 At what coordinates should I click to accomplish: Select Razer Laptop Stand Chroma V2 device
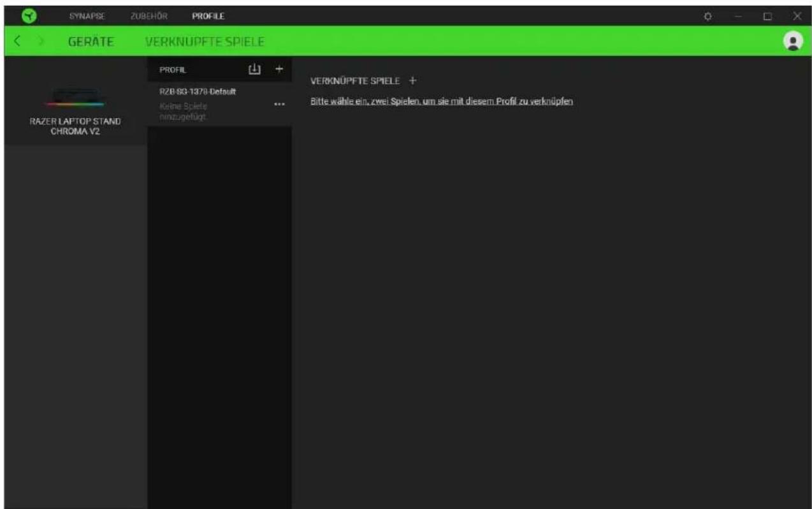pos(76,101)
